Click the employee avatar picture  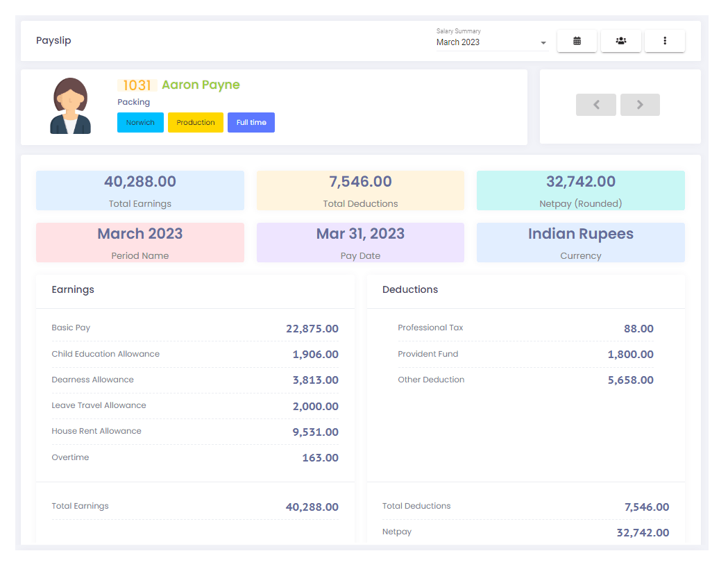click(x=70, y=106)
